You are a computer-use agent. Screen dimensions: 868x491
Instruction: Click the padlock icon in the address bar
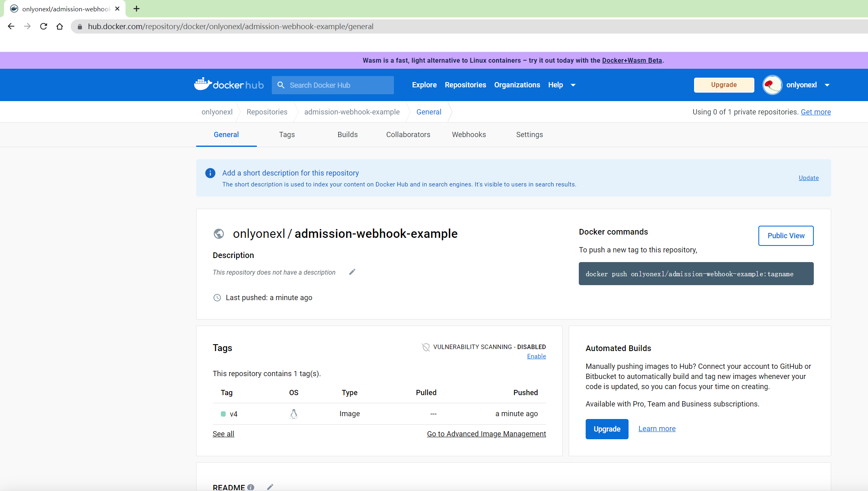[x=80, y=27]
